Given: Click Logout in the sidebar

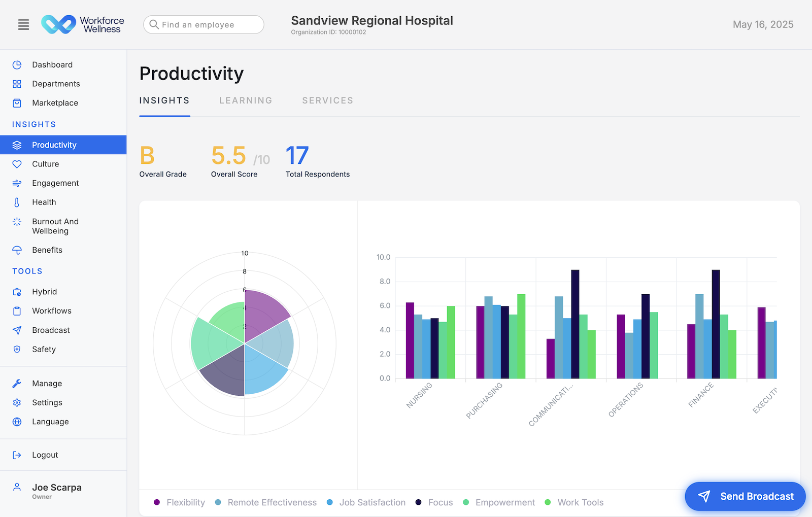Looking at the screenshot, I should (x=45, y=455).
